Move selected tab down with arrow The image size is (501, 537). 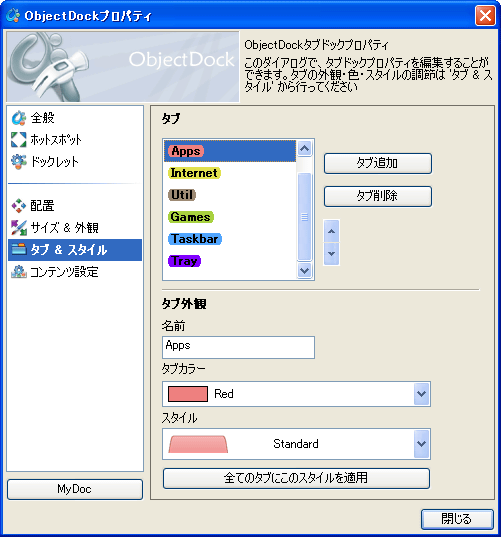pos(331,254)
